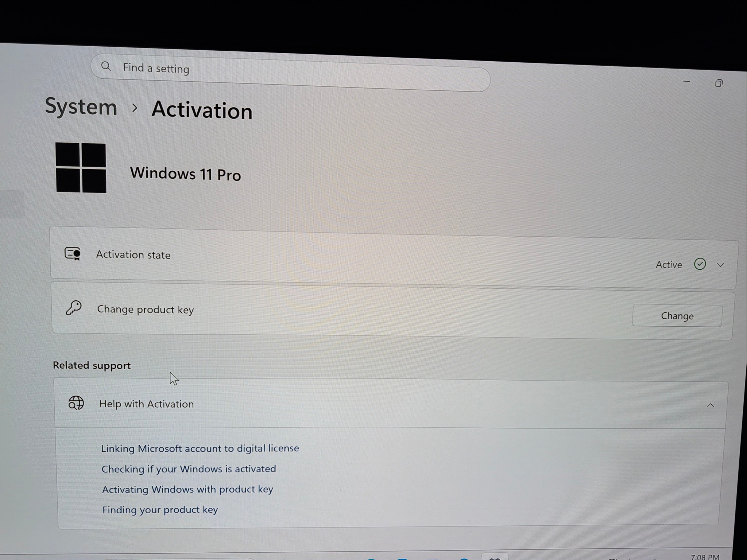747x560 pixels.
Task: Click the Active status checkmark icon
Action: pos(700,264)
